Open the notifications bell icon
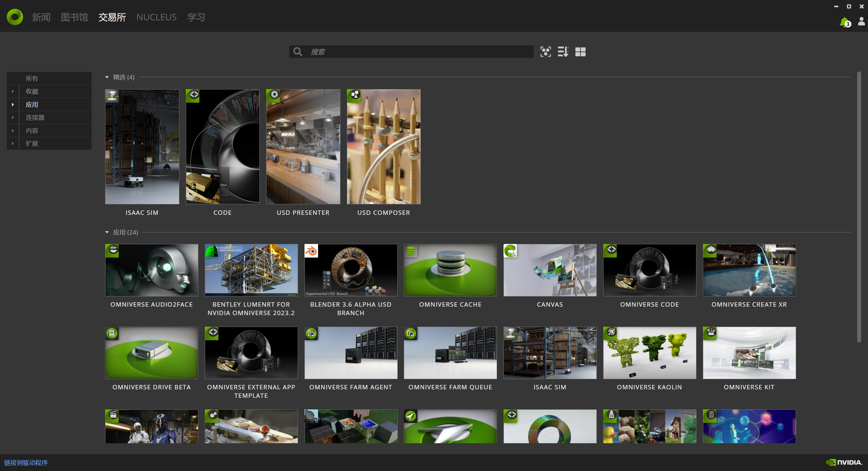Image resolution: width=868 pixels, height=471 pixels. 844,22
